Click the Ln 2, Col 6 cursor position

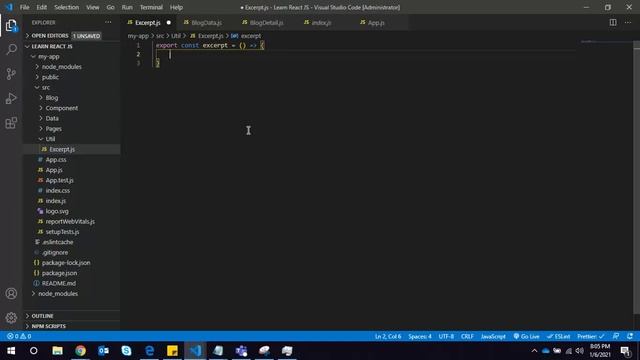388,336
